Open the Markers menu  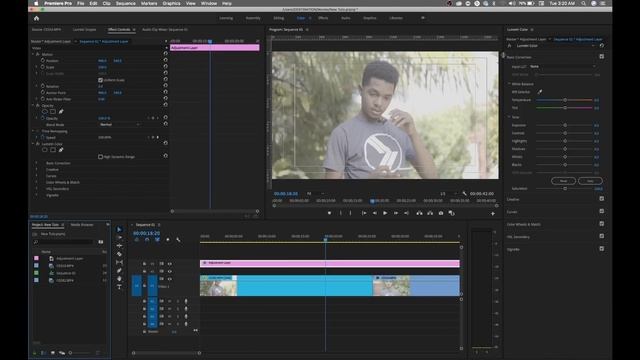[149, 3]
